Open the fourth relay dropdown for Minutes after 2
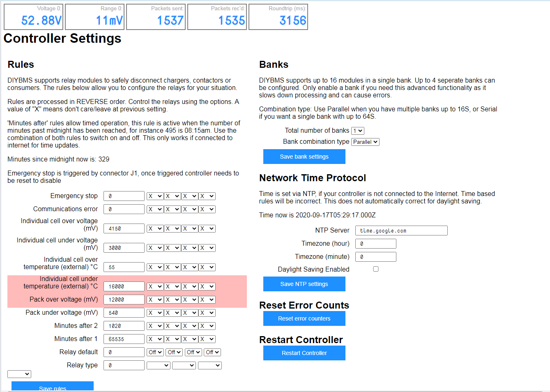The width and height of the screenshot is (550, 392). click(207, 326)
